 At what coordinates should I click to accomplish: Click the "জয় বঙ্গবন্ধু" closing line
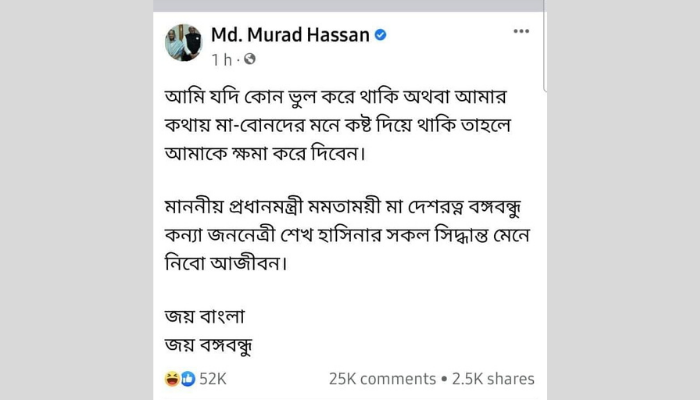point(210,345)
